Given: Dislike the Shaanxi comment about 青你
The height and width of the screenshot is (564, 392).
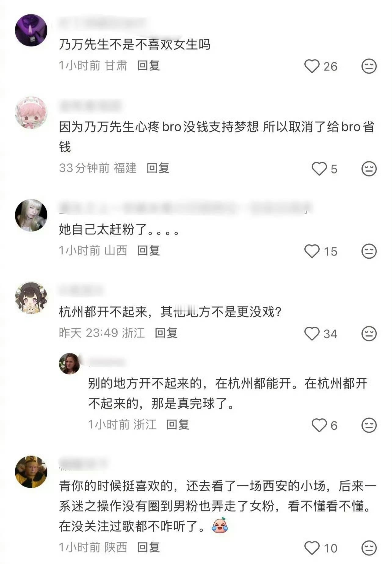Looking at the screenshot, I should coord(369,548).
